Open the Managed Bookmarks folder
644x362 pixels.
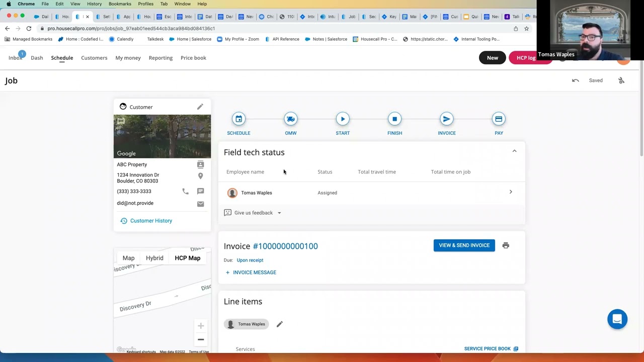tap(29, 39)
